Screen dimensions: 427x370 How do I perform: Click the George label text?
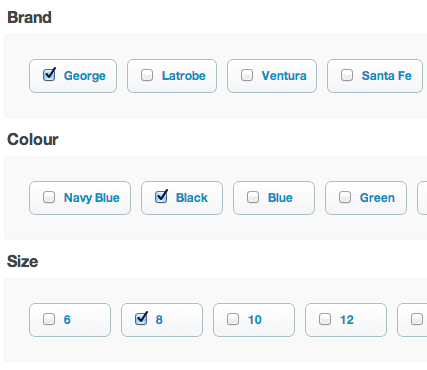tap(85, 76)
